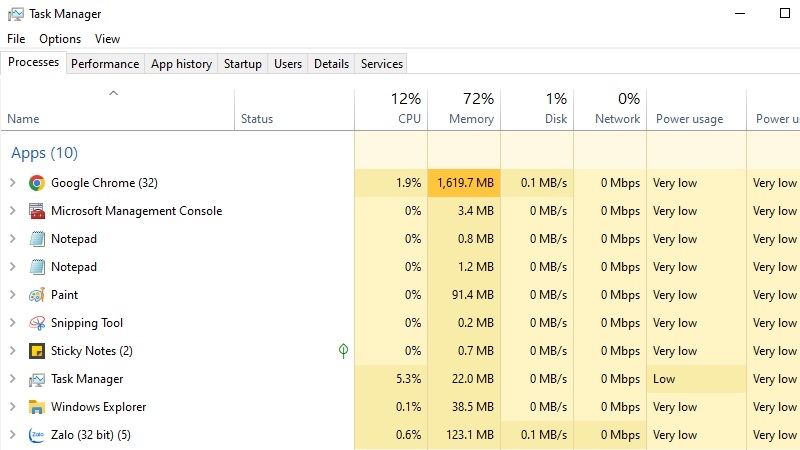Click the Google Chrome icon
Image resolution: width=800 pixels, height=450 pixels.
pyautogui.click(x=37, y=183)
